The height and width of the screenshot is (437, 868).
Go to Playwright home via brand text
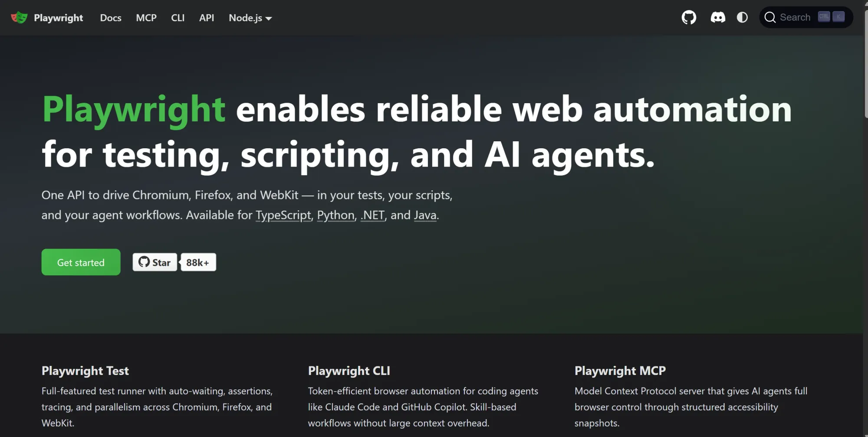tap(59, 18)
